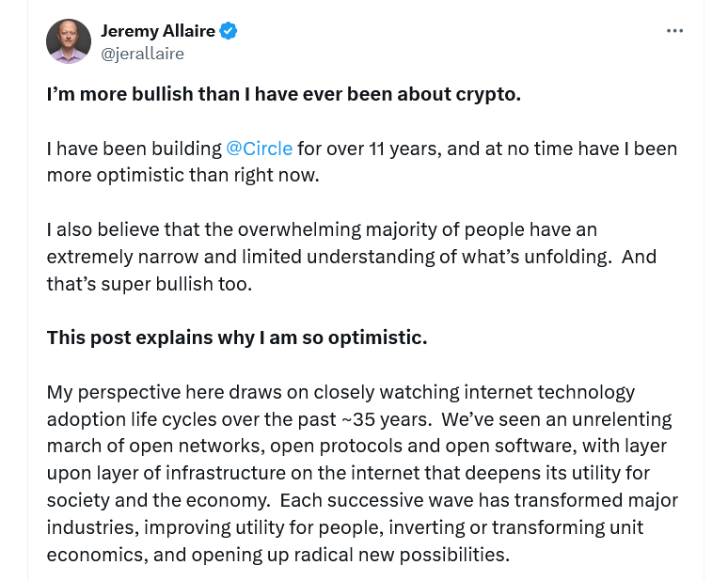Click the sentence starting "I also believe"
This screenshot has height=581, width=728.
(320, 229)
